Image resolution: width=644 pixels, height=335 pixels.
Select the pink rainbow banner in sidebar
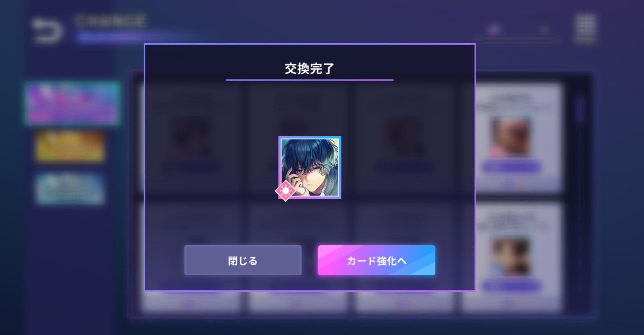pos(73,103)
